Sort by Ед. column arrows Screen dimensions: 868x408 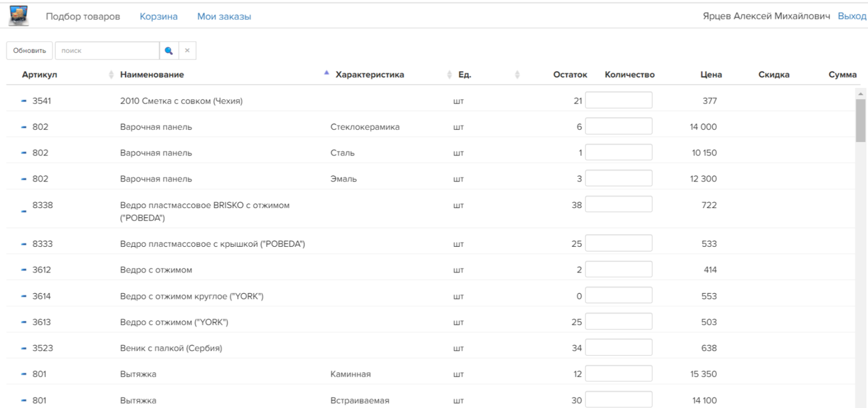pyautogui.click(x=517, y=75)
